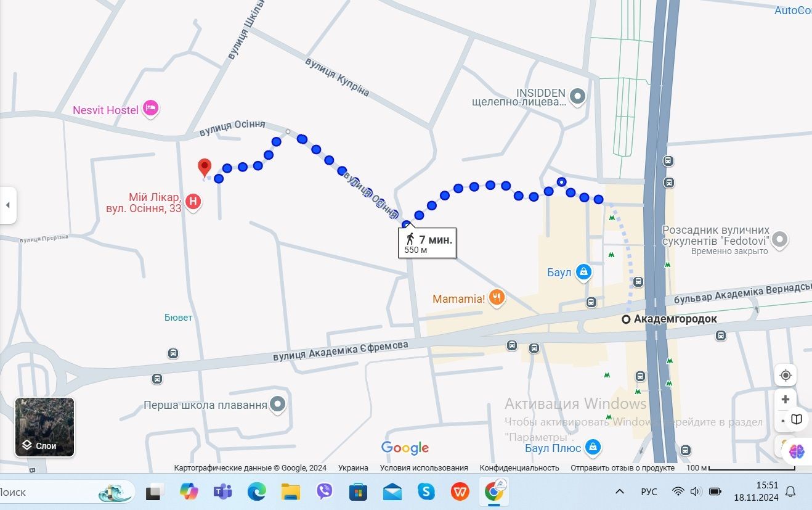This screenshot has height=510, width=812.
Task: Click the INSIDDEN clinic map marker
Action: point(577,96)
